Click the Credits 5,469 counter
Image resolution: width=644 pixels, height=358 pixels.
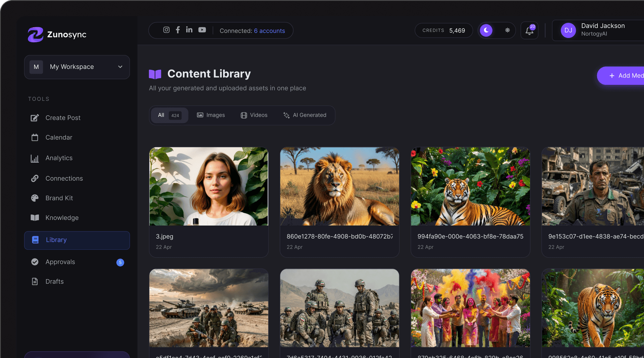[443, 30]
